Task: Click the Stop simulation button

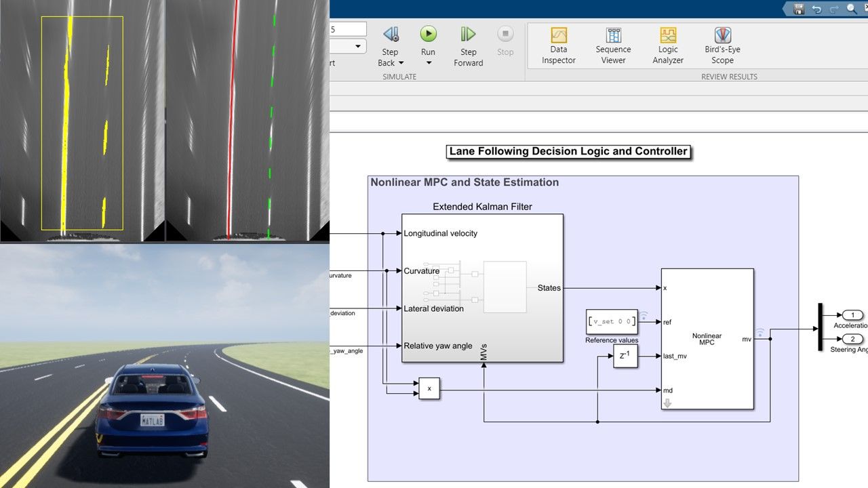Action: pyautogui.click(x=505, y=33)
